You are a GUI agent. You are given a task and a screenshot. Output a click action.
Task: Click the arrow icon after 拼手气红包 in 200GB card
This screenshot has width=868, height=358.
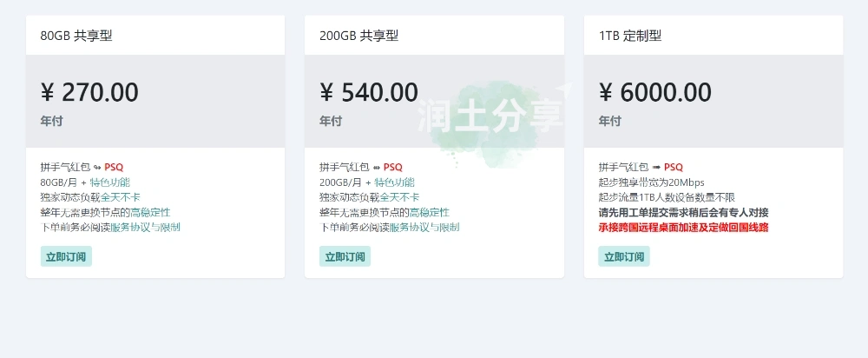(x=377, y=167)
